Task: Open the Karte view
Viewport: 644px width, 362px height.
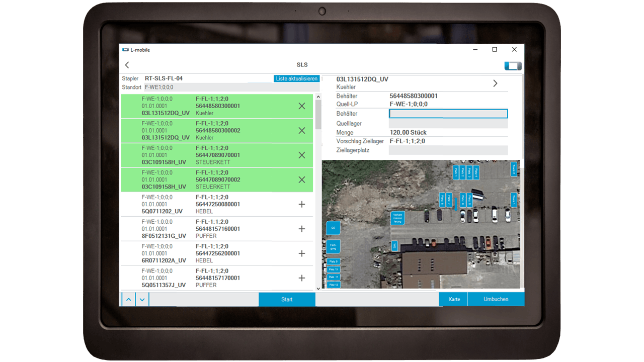Action: (454, 299)
